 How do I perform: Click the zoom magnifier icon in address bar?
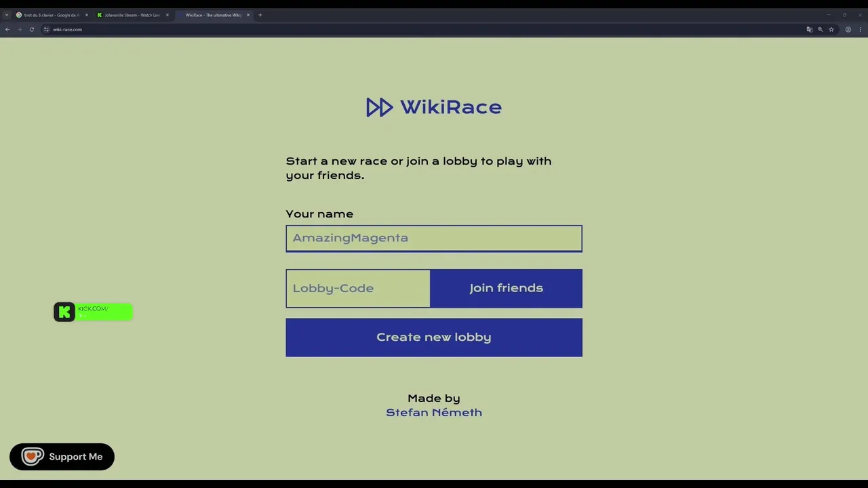pos(821,29)
